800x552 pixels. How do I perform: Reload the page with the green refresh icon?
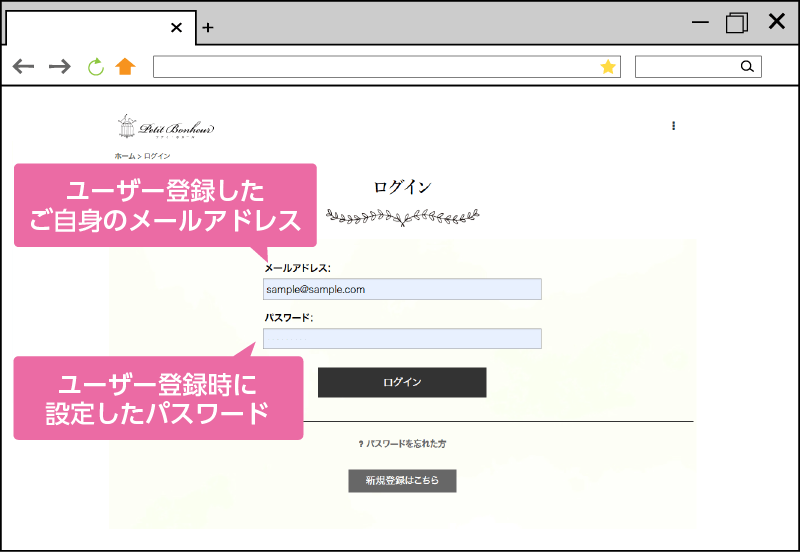point(95,67)
